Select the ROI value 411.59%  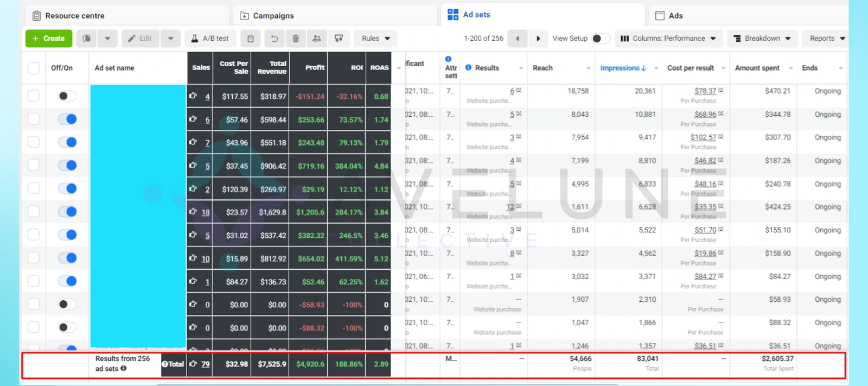(x=348, y=259)
